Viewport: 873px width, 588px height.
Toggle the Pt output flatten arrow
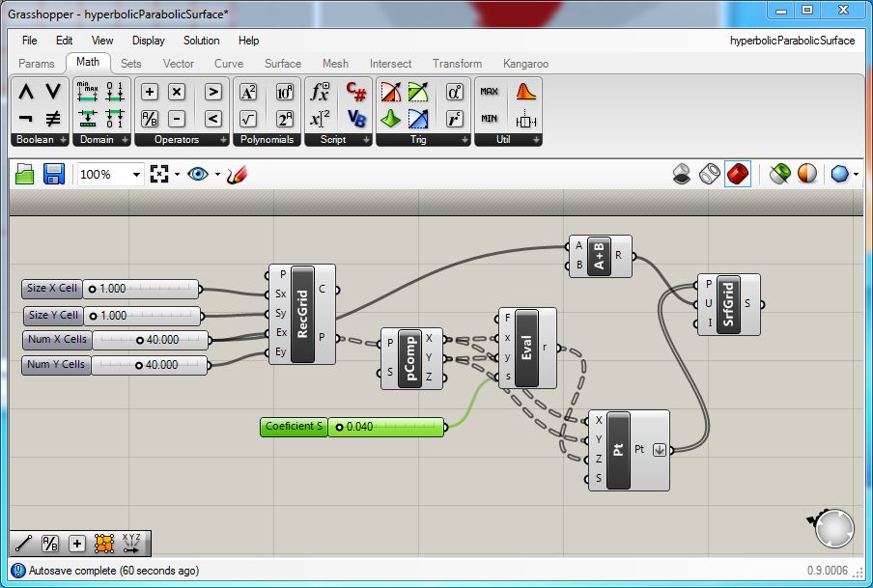pyautogui.click(x=660, y=450)
